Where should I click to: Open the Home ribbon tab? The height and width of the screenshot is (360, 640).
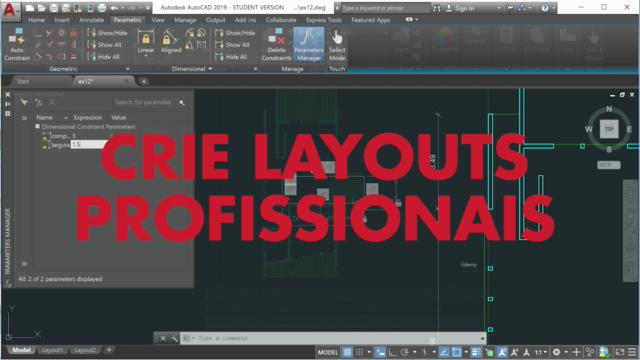(36, 20)
